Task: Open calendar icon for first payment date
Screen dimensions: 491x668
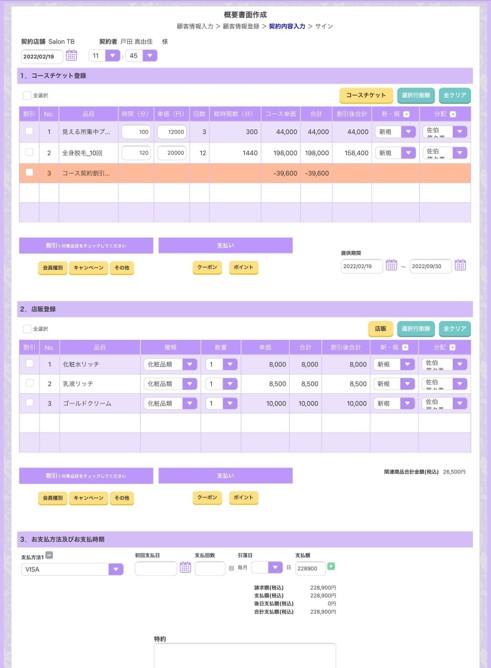Action: pos(185,567)
